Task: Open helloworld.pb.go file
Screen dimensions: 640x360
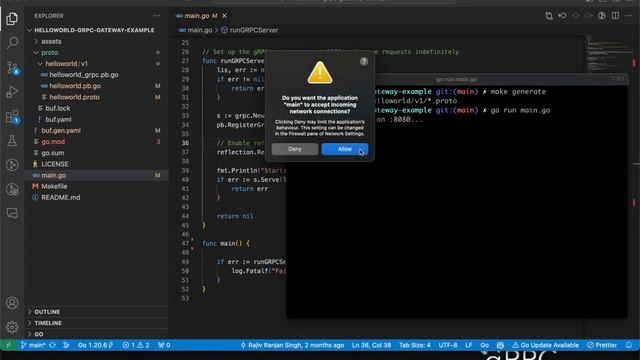Action: click(75, 86)
